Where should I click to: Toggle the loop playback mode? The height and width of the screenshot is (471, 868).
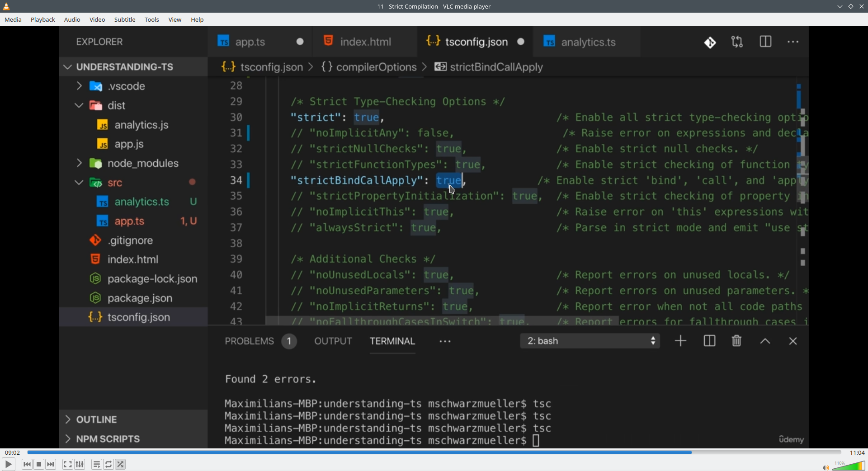109,464
